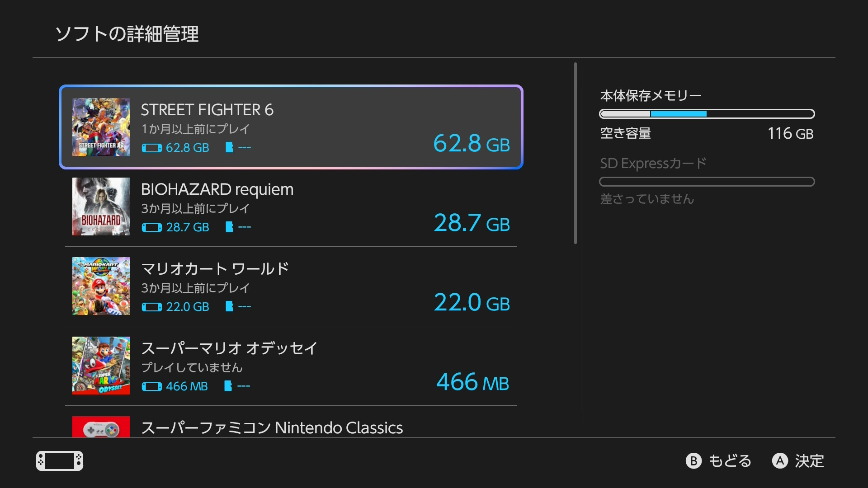The image size is (868, 488).
Task: Click the B button icon beside もどる
Action: (694, 461)
